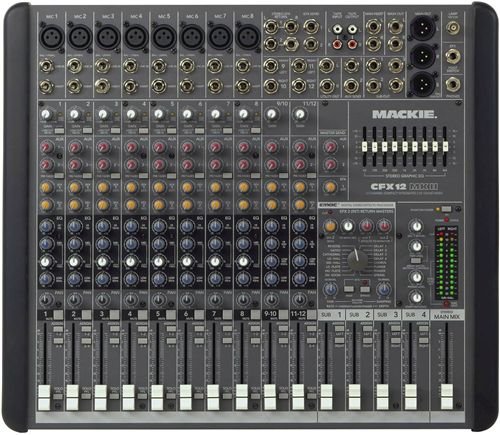Click channel 1 red AUX 1 knob

[x=47, y=147]
